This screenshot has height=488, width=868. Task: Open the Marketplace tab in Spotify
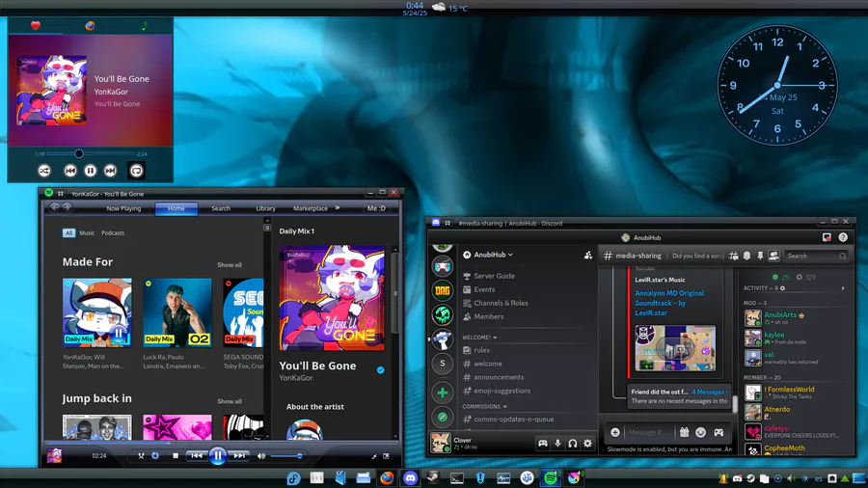point(310,208)
